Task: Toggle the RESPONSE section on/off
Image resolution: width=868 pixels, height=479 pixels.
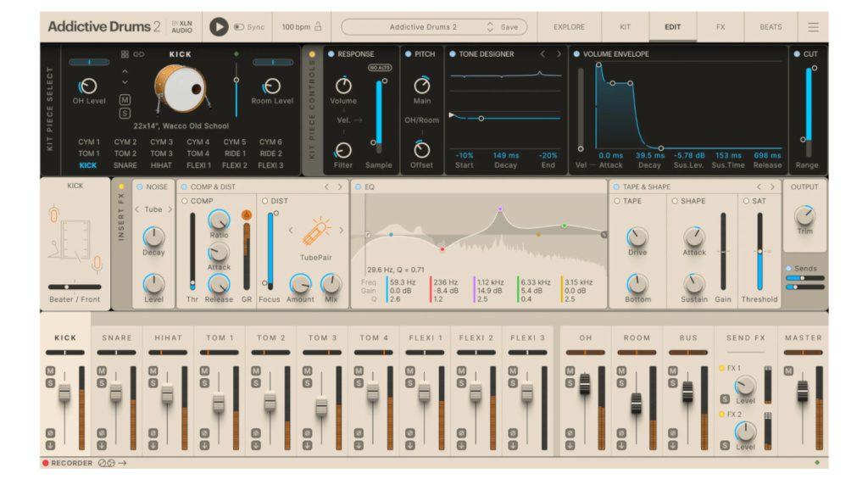Action: pyautogui.click(x=331, y=53)
